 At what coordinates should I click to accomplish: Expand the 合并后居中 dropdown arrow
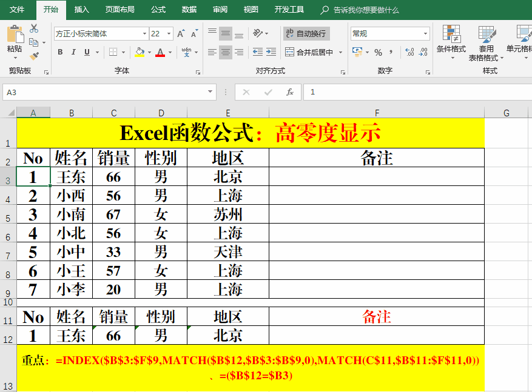pos(341,52)
